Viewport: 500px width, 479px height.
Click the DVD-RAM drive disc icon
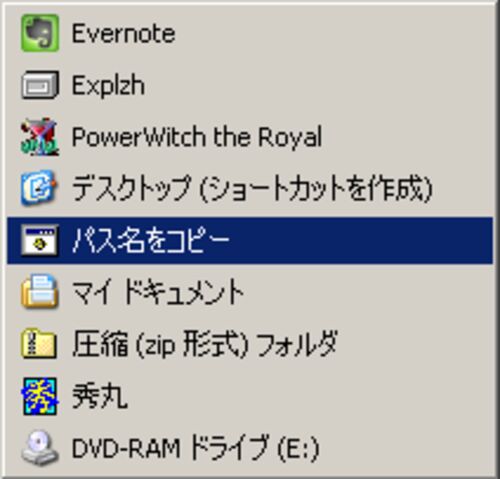(x=40, y=448)
